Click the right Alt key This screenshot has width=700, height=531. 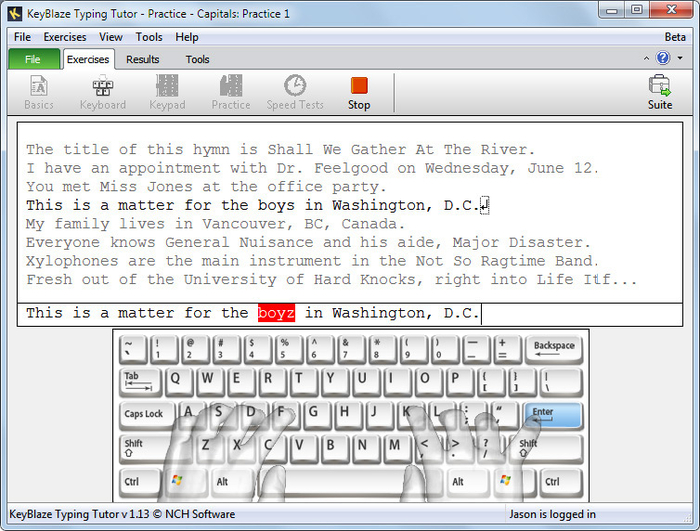[467, 482]
